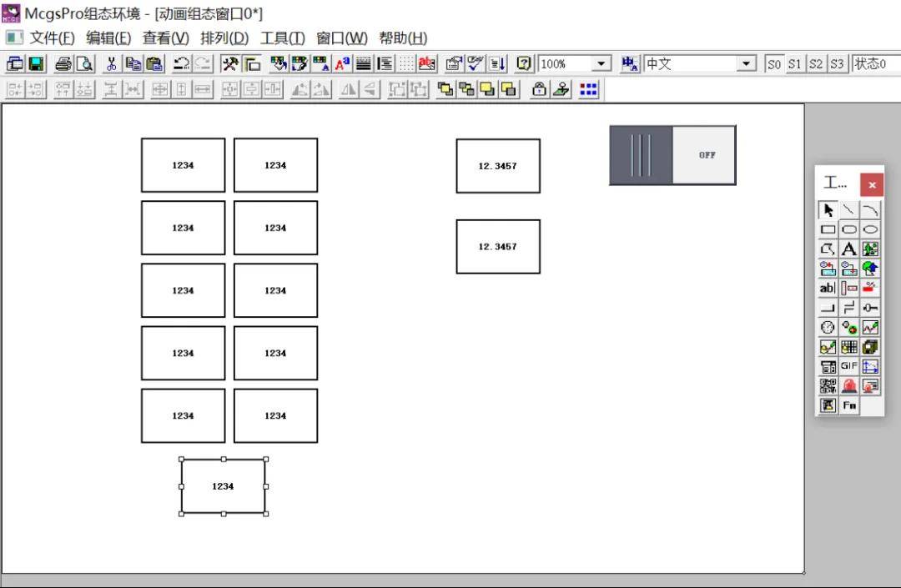Open the 工具(T) menu

click(x=283, y=38)
